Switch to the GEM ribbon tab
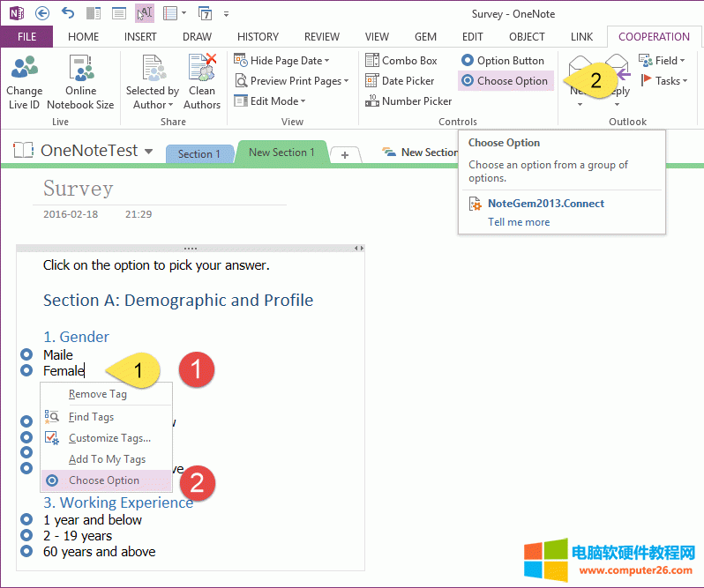The height and width of the screenshot is (588, 704). coord(425,37)
